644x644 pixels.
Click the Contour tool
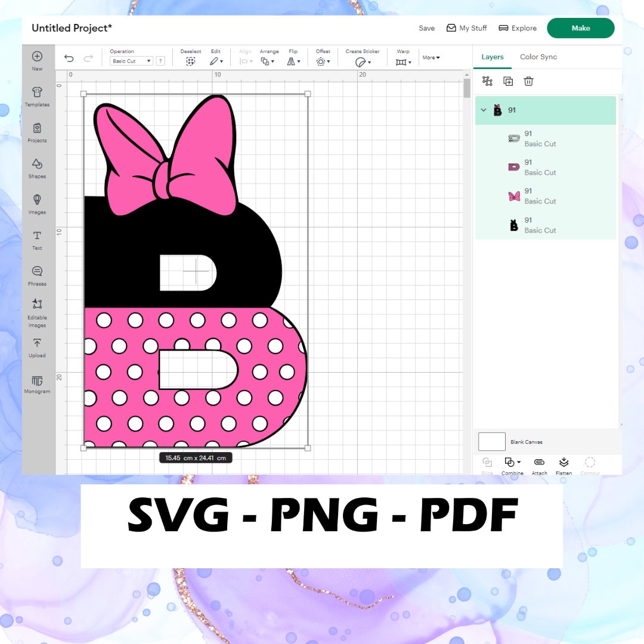coord(590,466)
